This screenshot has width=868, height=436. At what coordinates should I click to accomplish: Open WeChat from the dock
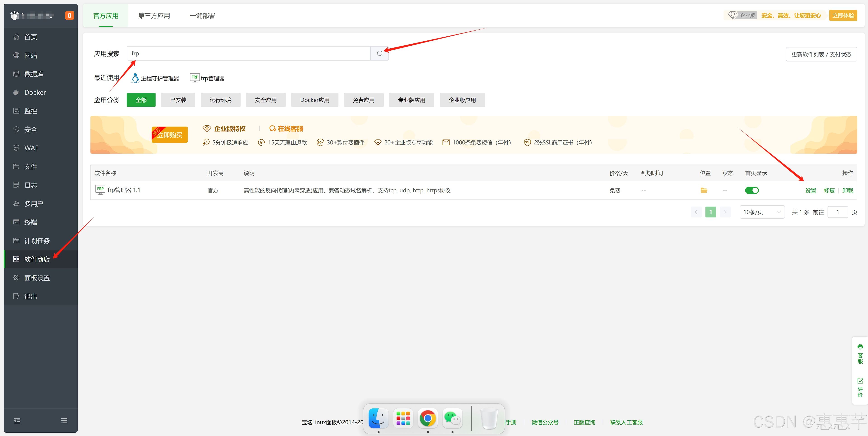click(x=452, y=418)
